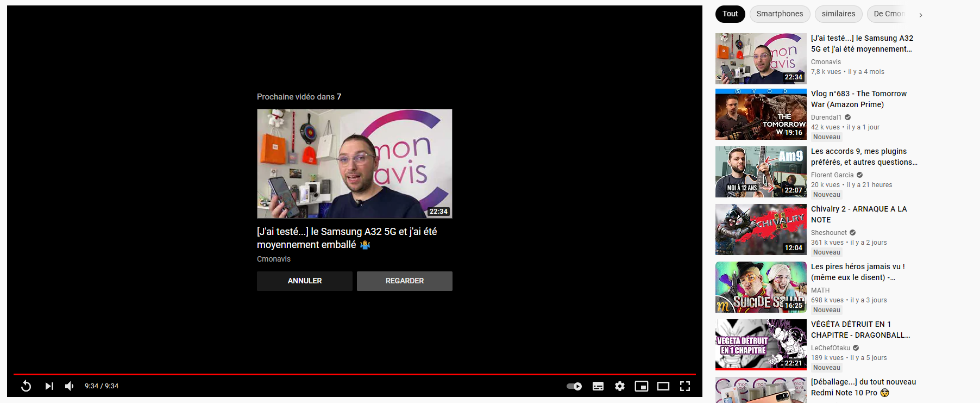Mute the video volume

click(70, 386)
